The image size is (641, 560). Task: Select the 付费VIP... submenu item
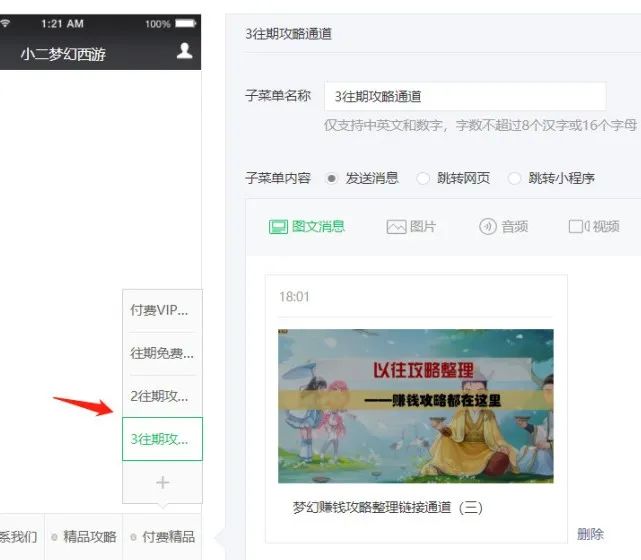pos(162,310)
